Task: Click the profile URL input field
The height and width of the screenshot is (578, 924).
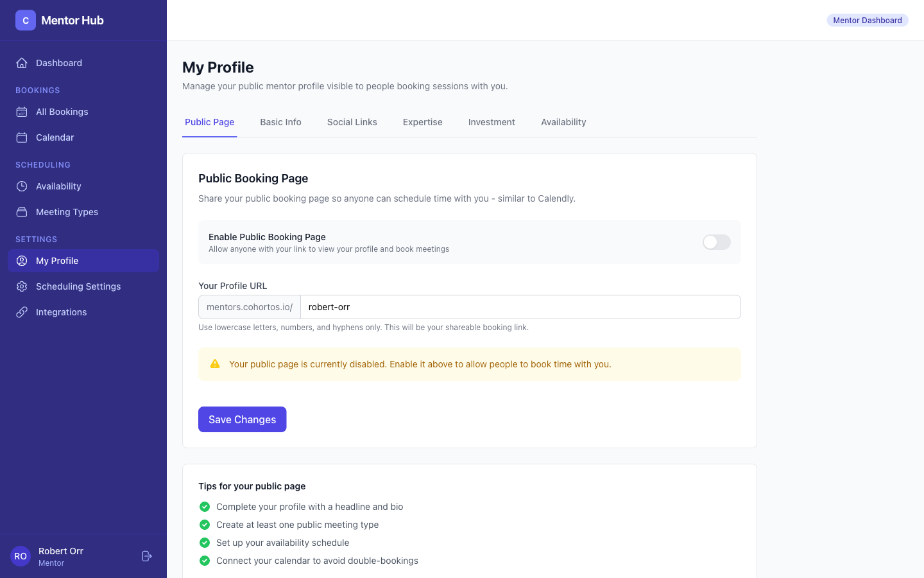Action: tap(520, 307)
